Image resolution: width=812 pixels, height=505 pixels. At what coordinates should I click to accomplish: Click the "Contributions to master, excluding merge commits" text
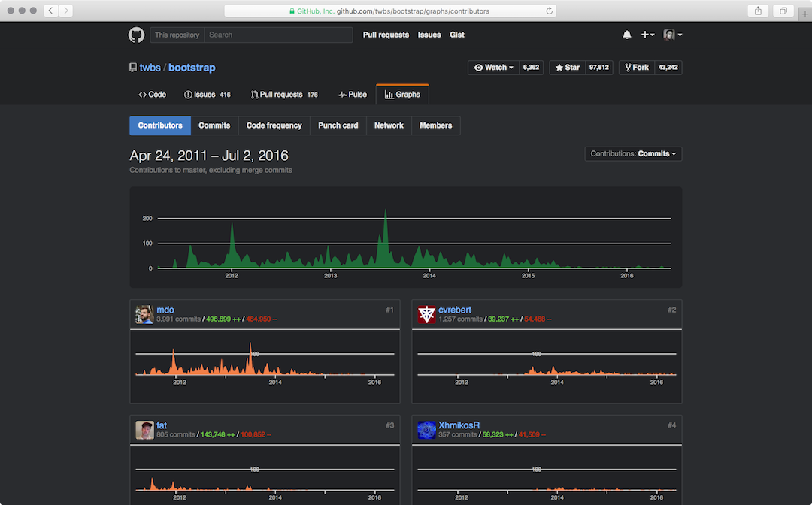click(211, 171)
